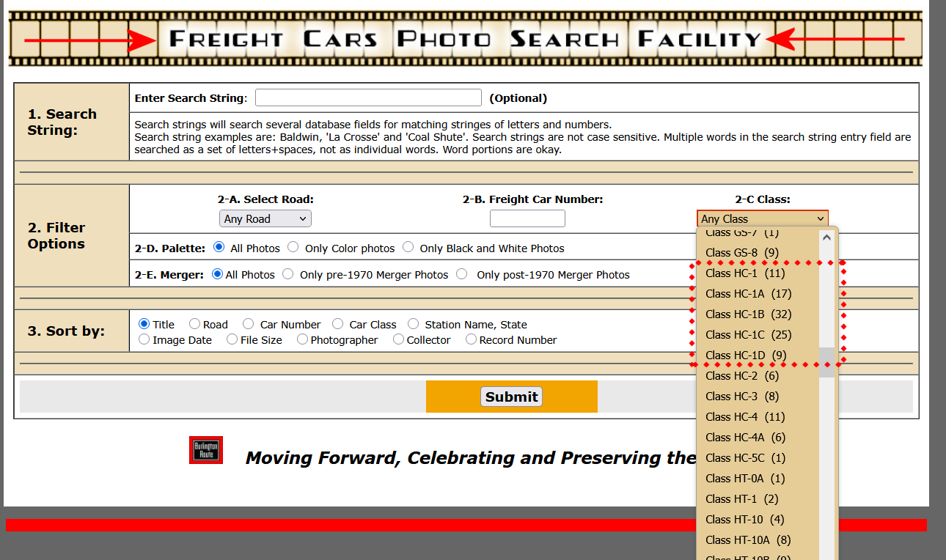946x560 pixels.
Task: Choose Only Black and White Photos option
Action: [x=408, y=248]
